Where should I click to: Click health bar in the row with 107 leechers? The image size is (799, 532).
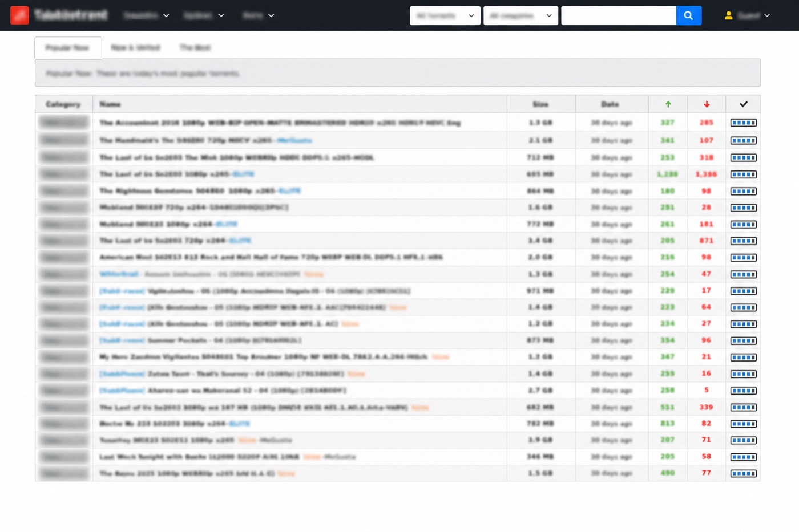pyautogui.click(x=743, y=140)
